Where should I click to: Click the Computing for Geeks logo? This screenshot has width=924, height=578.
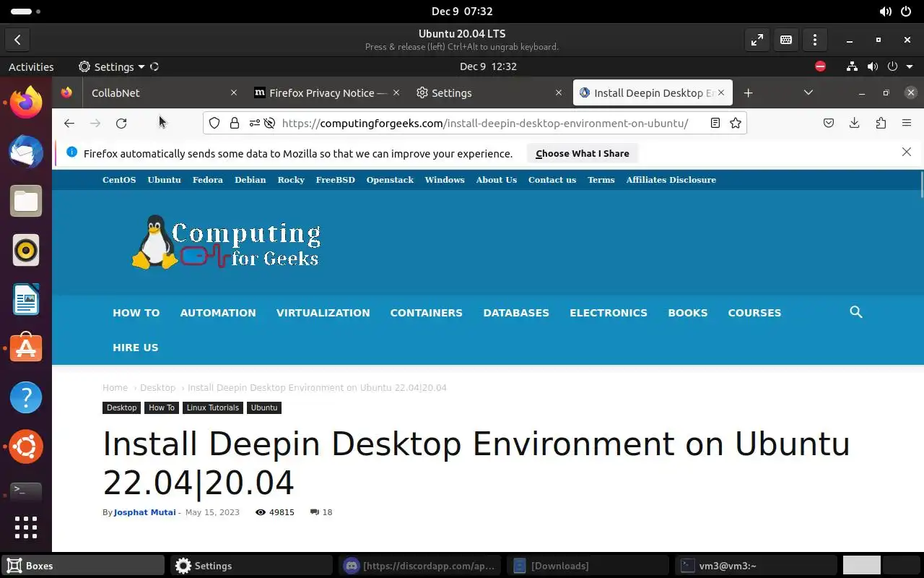[x=227, y=242]
